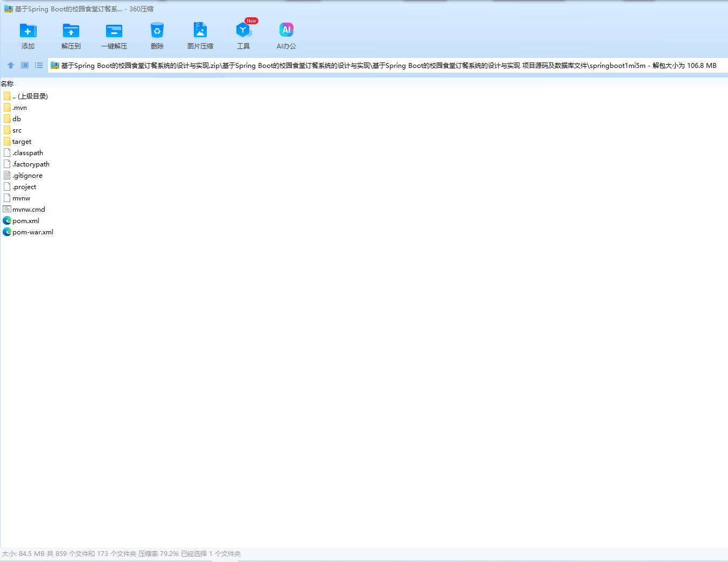Viewport: 728px width, 562px height.
Task: Open the 工具 (Tools) icon
Action: pos(243,30)
